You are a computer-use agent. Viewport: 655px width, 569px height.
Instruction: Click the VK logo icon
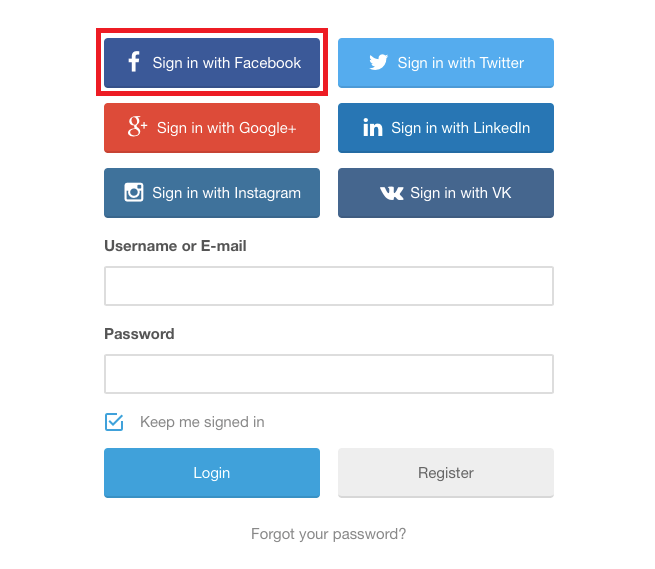tap(392, 193)
